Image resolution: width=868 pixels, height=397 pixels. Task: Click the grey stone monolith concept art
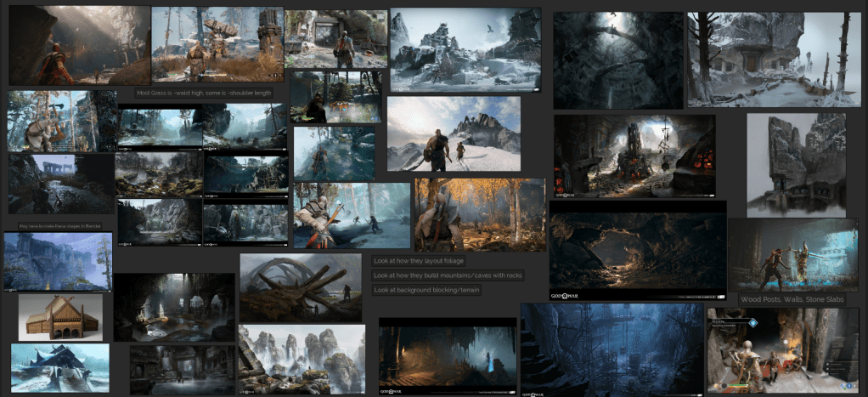(795, 165)
